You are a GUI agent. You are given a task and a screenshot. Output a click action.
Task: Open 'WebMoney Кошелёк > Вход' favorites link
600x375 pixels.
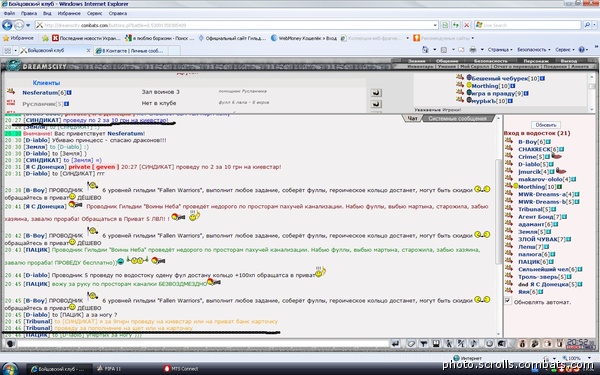(x=304, y=38)
